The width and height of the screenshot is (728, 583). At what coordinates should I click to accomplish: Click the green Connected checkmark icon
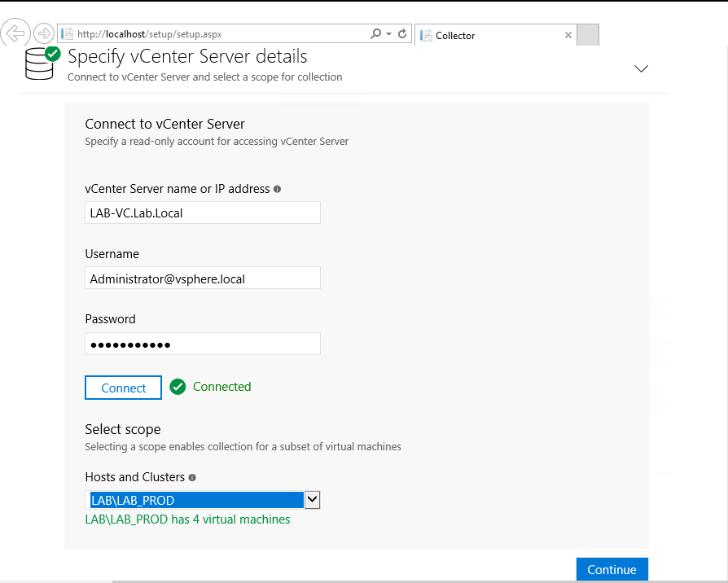[x=178, y=388]
